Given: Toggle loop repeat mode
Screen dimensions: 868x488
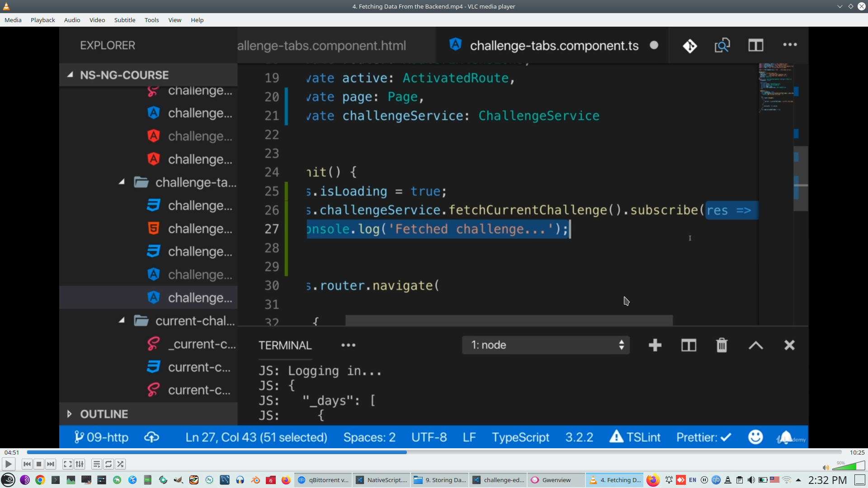Looking at the screenshot, I should (108, 464).
